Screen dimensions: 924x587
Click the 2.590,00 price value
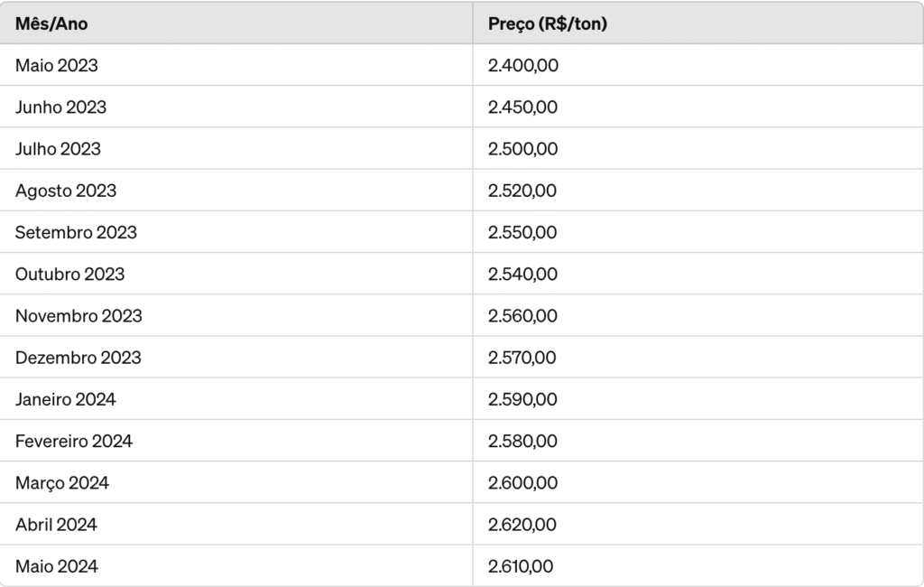point(522,399)
